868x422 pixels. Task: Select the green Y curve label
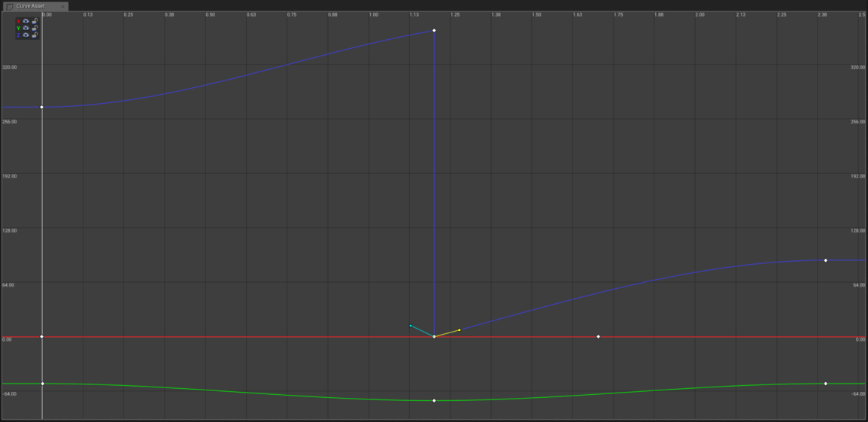point(19,28)
